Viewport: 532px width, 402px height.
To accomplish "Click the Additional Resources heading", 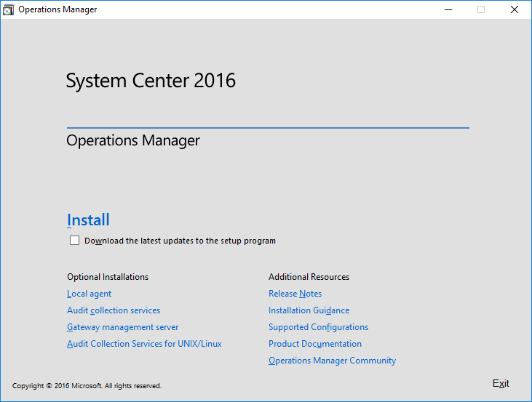I will [x=309, y=277].
